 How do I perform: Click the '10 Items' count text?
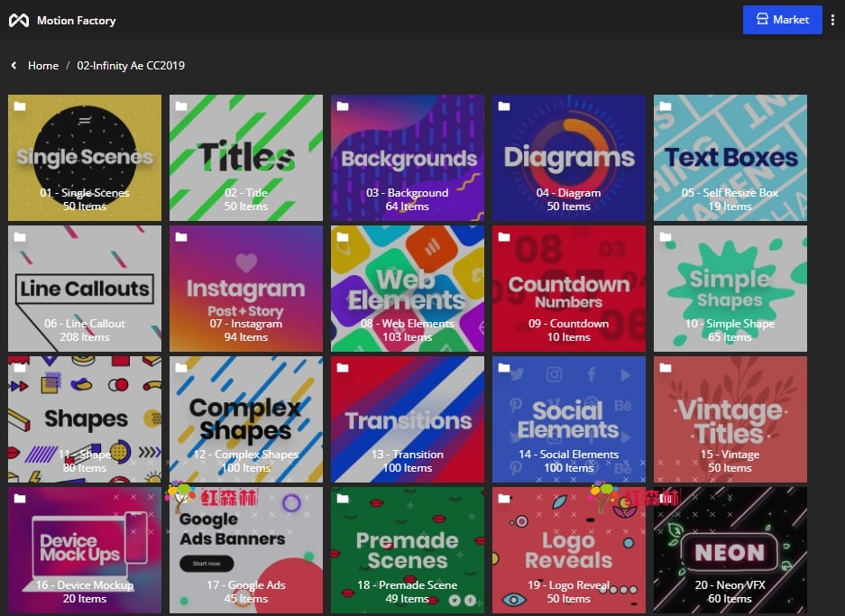[x=568, y=337]
